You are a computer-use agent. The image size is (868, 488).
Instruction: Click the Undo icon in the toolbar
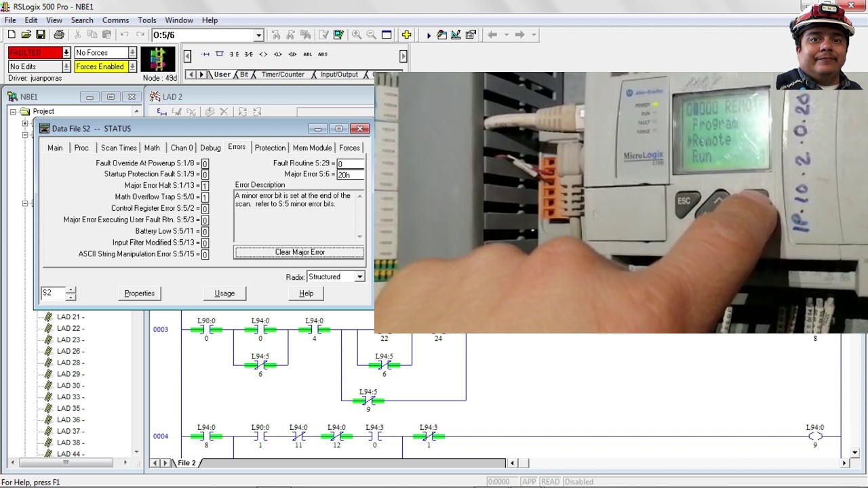click(125, 35)
